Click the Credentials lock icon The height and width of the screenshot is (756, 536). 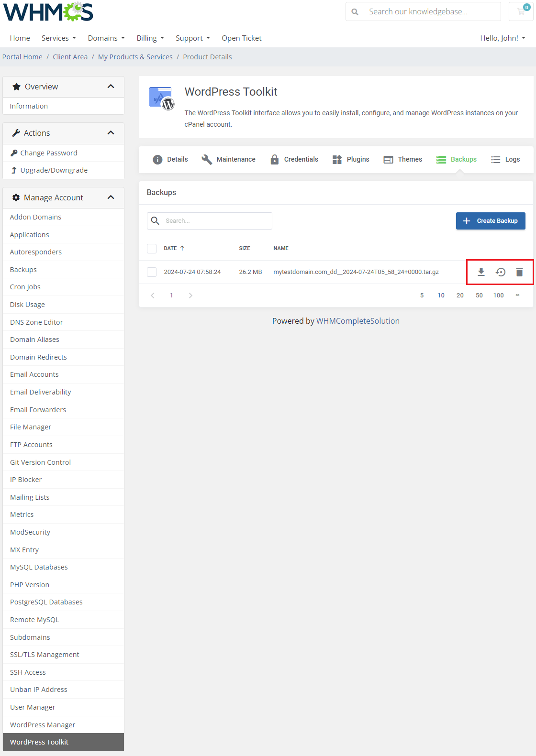[x=275, y=160]
